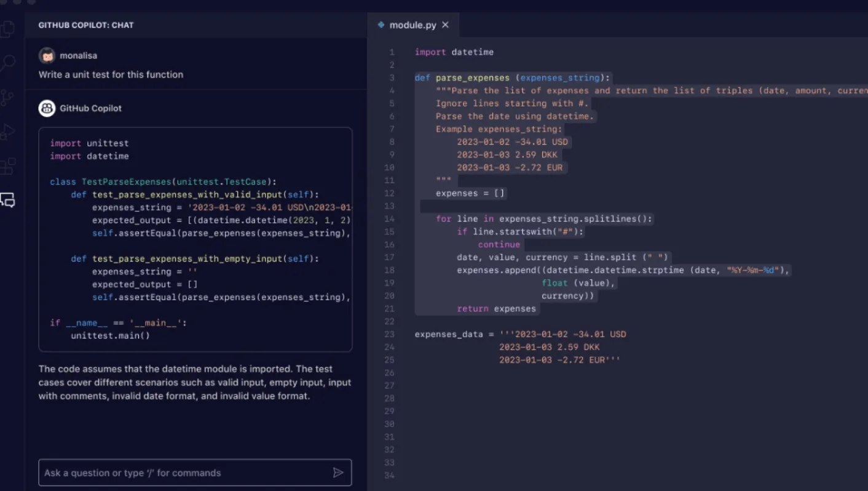Click 'continue' on editor line 16

point(499,245)
